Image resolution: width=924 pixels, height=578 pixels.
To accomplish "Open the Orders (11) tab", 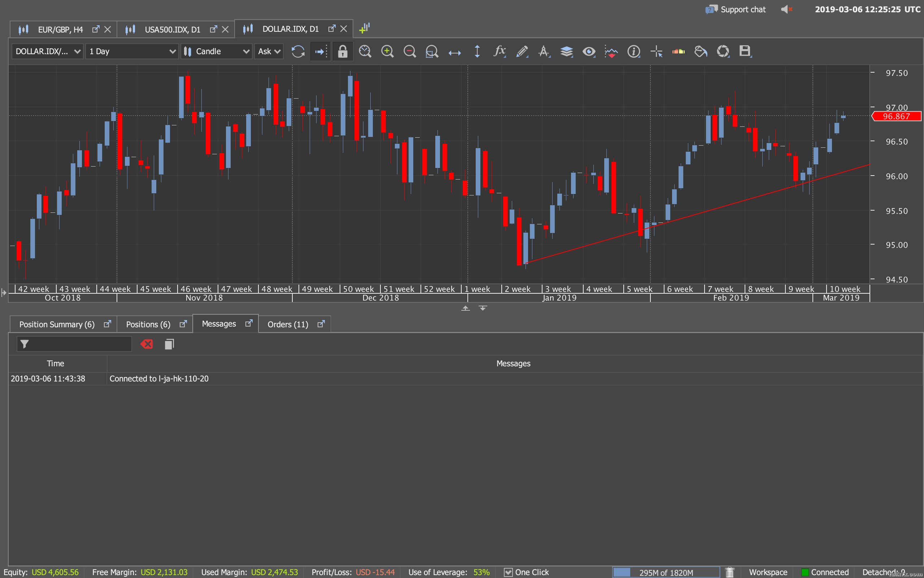I will pyautogui.click(x=288, y=324).
